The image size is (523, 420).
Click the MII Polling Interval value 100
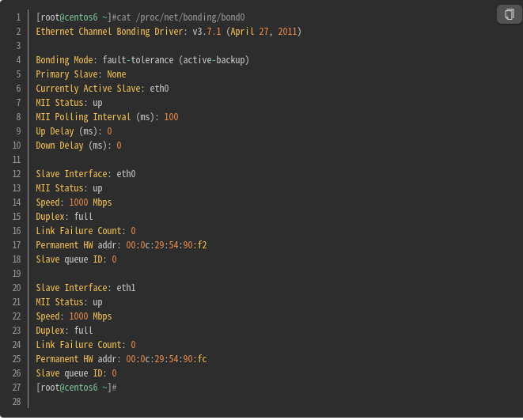tap(171, 117)
